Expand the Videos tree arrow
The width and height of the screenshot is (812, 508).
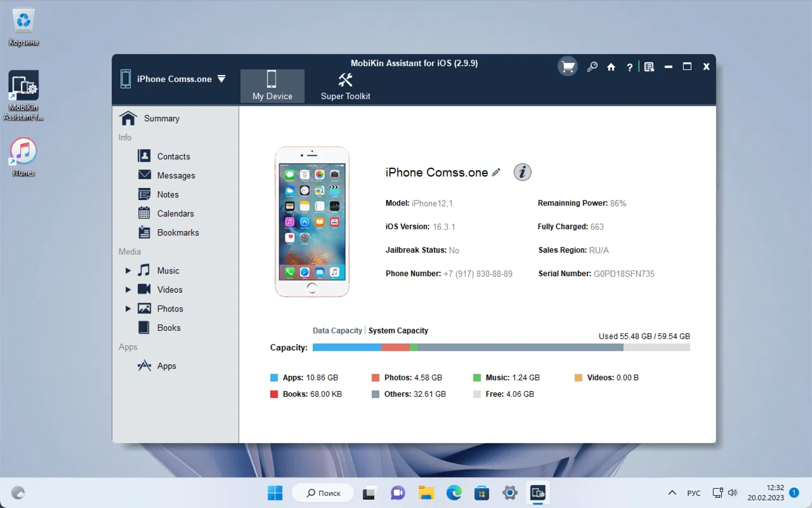point(128,290)
